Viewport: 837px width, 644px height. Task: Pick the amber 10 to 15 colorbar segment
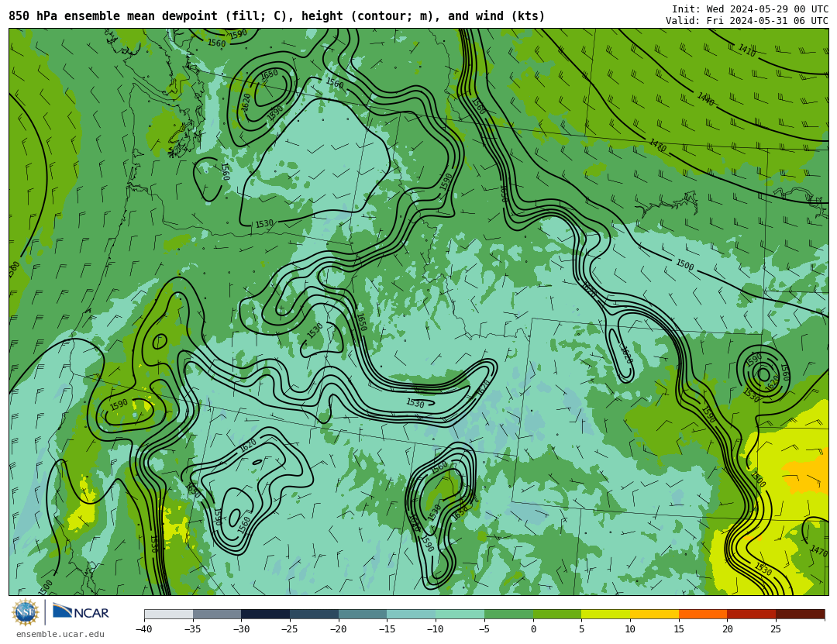coord(654,615)
